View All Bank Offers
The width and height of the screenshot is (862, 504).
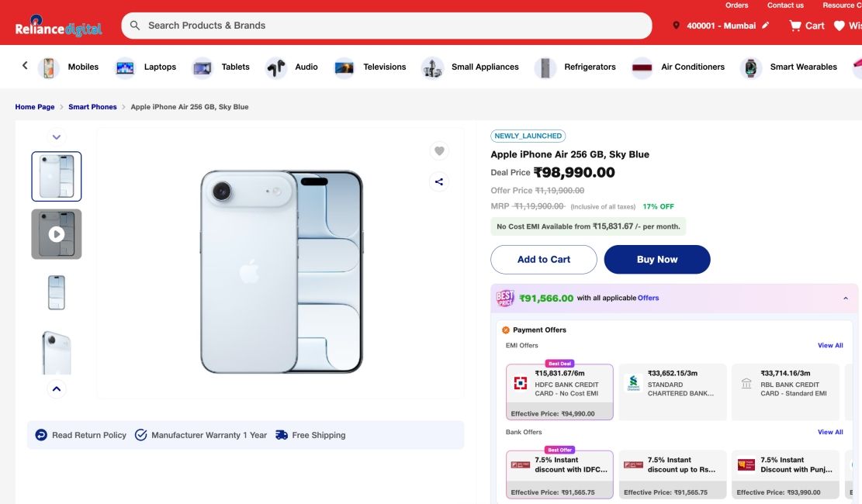(830, 432)
